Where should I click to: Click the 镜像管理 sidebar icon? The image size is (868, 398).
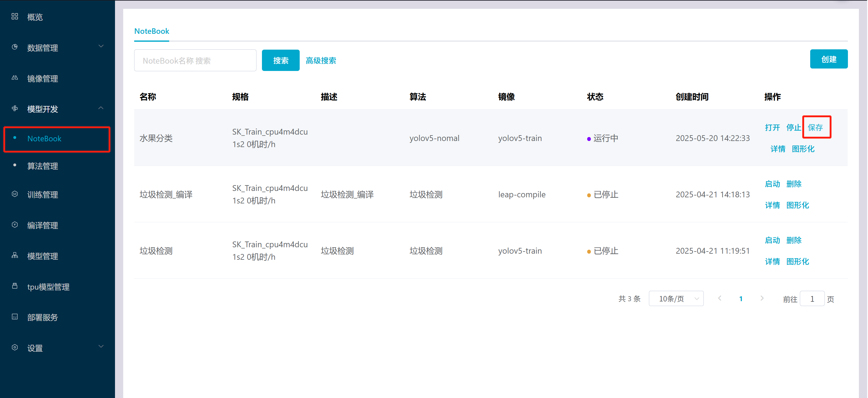tap(15, 78)
